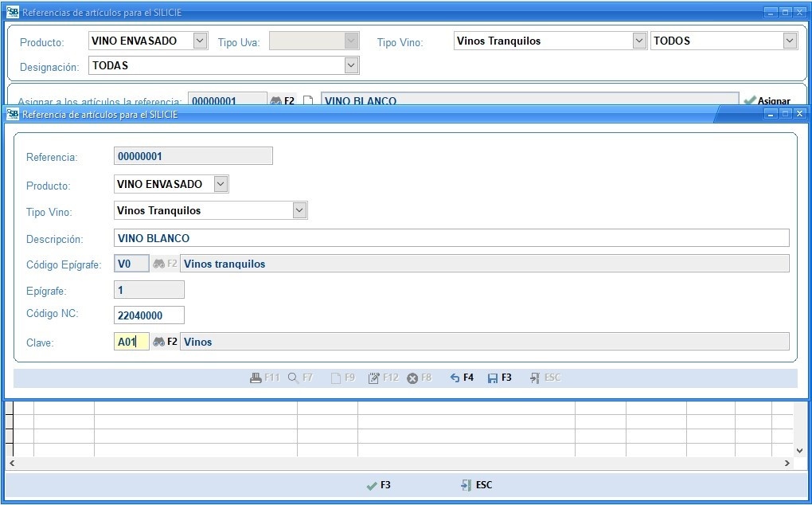Click the grid's vertical scrollbar down arrow
Image resolution: width=812 pixels, height=505 pixels.
point(801,451)
